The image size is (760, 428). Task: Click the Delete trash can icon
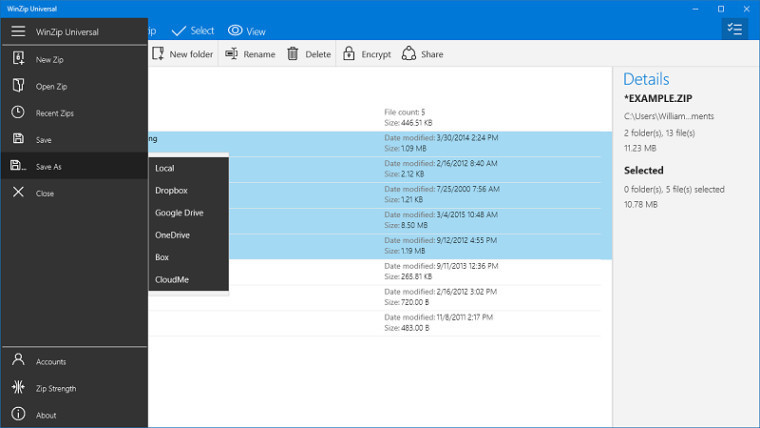(292, 53)
